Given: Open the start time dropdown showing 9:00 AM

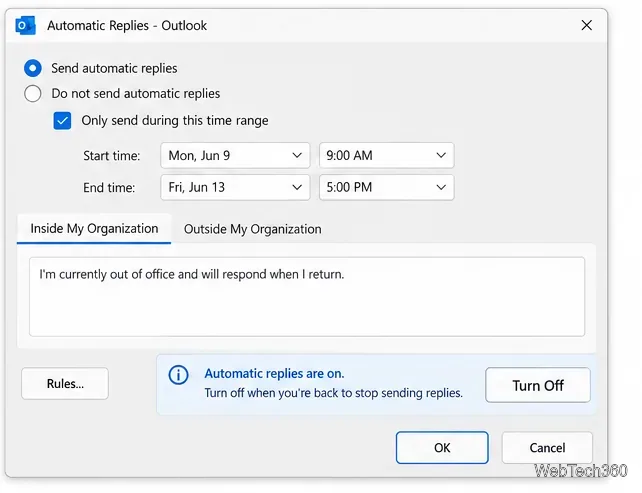Looking at the screenshot, I should (x=387, y=156).
